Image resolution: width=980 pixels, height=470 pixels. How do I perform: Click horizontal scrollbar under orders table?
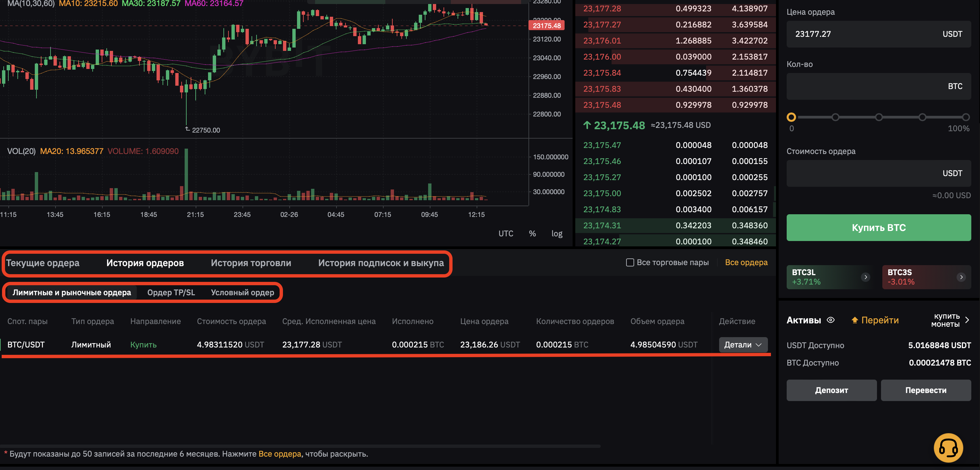point(301,446)
